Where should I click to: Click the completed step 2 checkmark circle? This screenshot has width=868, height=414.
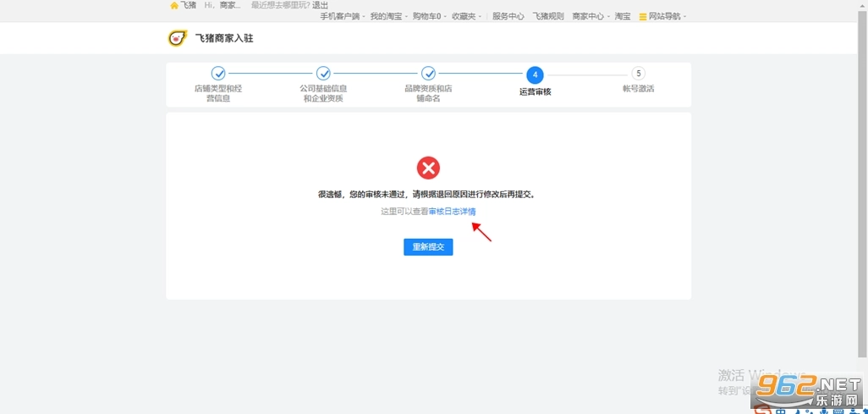(323, 74)
